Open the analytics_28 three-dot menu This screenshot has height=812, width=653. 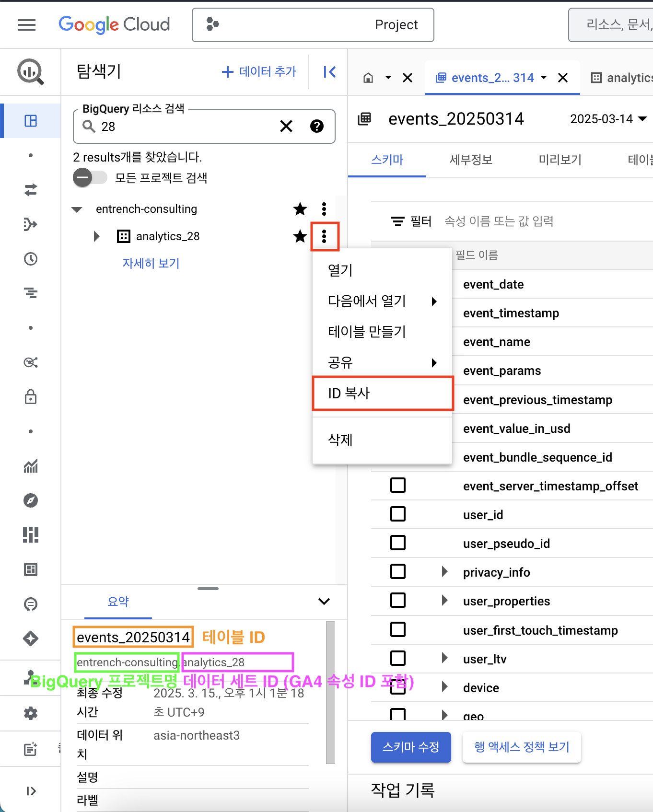click(x=325, y=236)
